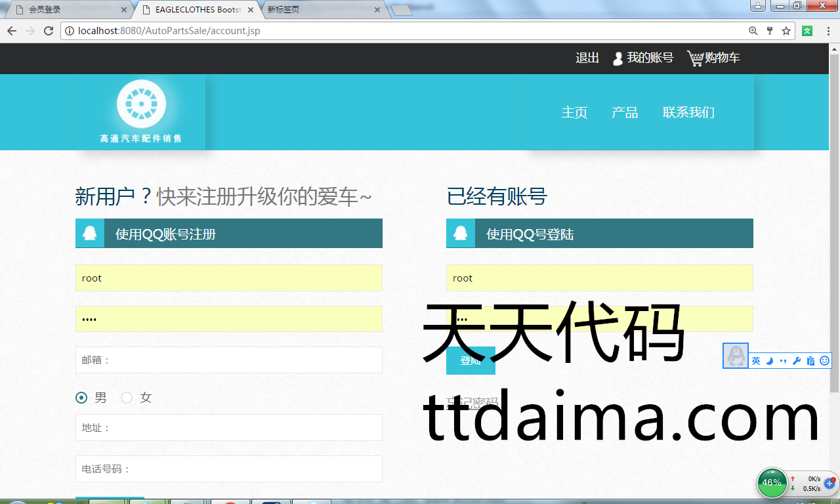
Task: Open Chrome's three-dot menu
Action: [x=828, y=31]
